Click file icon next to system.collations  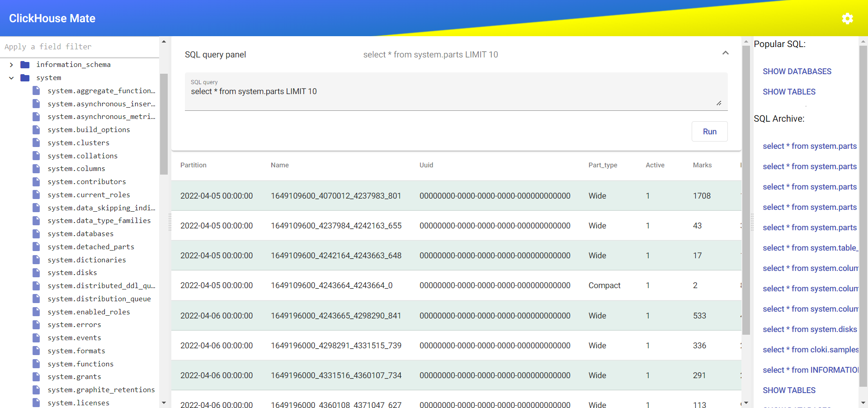pyautogui.click(x=36, y=156)
